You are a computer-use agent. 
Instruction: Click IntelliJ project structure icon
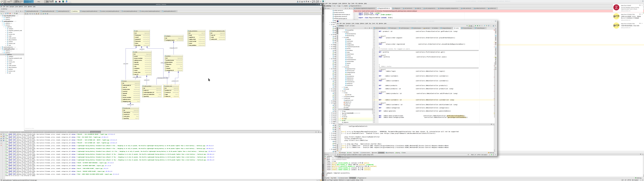[x=493, y=26]
